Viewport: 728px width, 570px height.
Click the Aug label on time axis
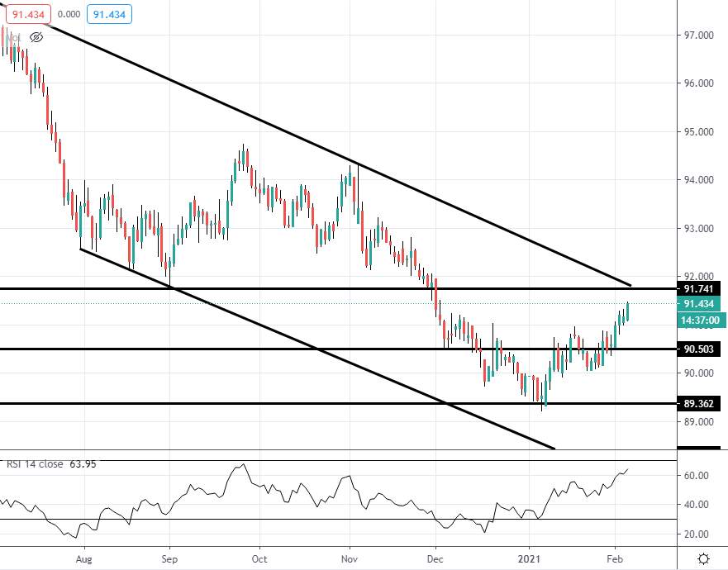pyautogui.click(x=83, y=559)
